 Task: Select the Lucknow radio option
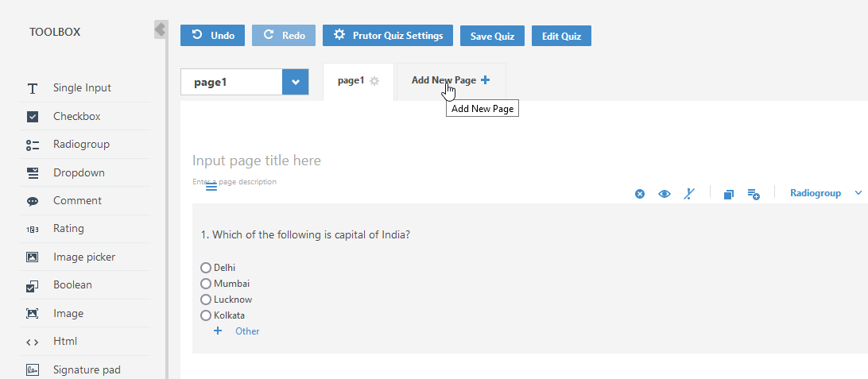tap(206, 300)
